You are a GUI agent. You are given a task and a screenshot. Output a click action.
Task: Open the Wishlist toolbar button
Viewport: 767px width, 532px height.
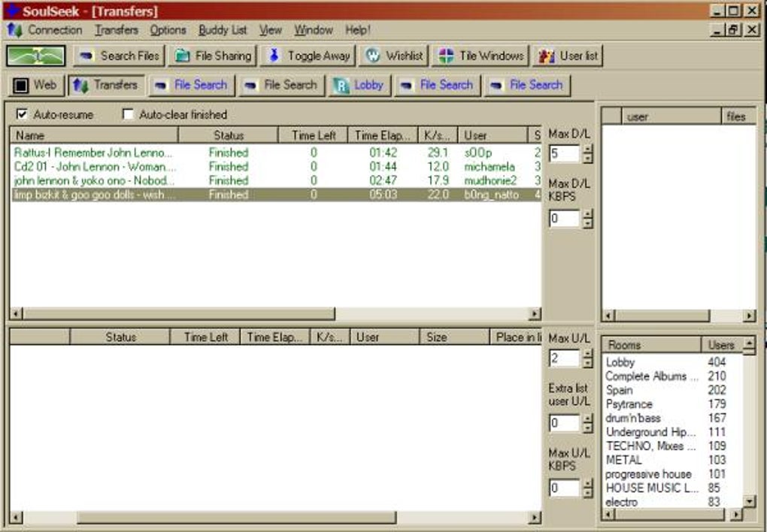[394, 56]
